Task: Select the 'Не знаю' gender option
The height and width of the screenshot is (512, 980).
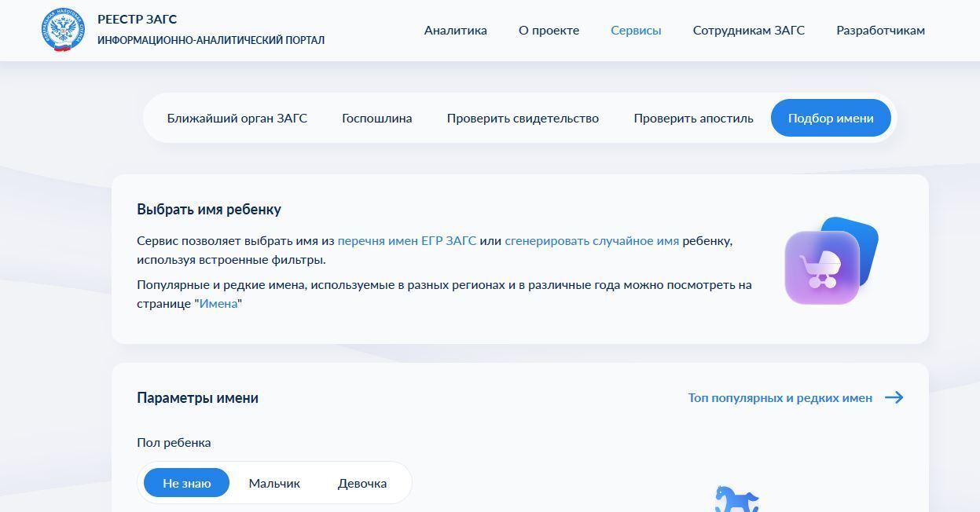Action: pos(186,483)
